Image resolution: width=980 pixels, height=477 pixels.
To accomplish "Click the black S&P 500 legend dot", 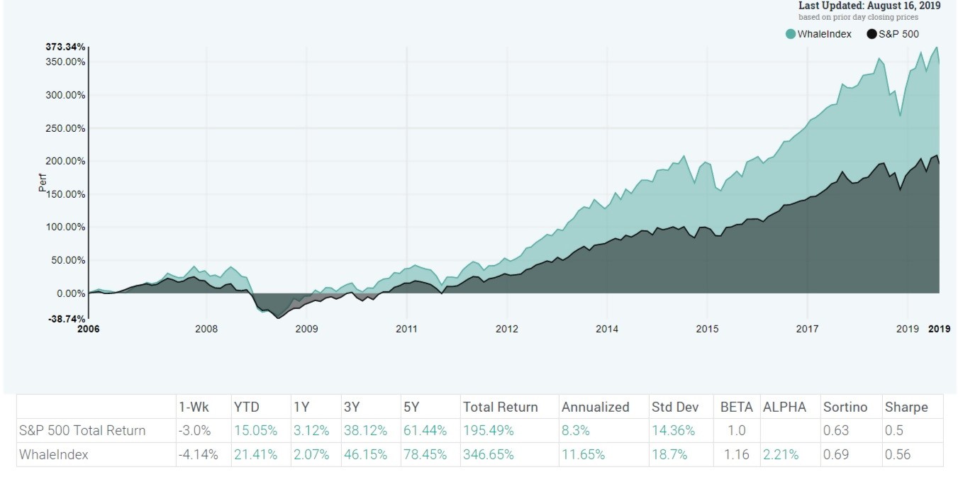I will coord(872,34).
